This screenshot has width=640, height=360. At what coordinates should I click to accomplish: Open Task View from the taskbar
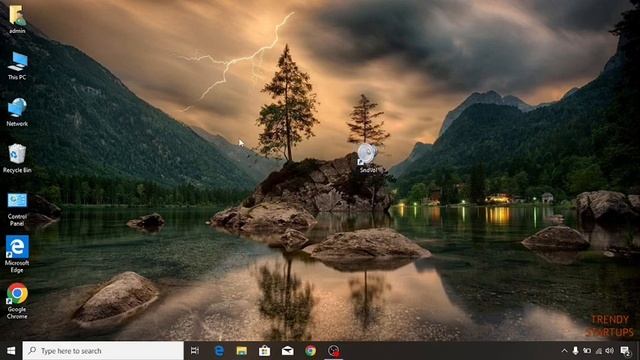[195, 351]
